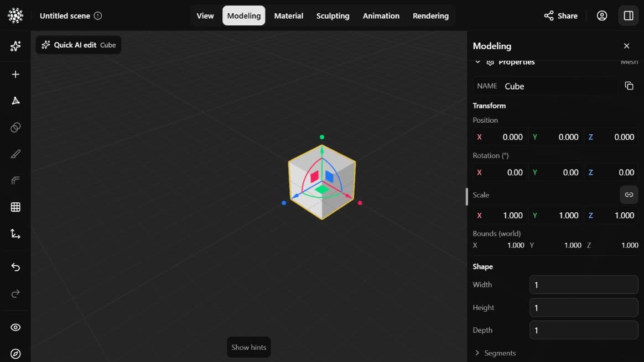Screen dimensions: 644x362
Task: Click the plus icon to add object
Action: click(15, 74)
